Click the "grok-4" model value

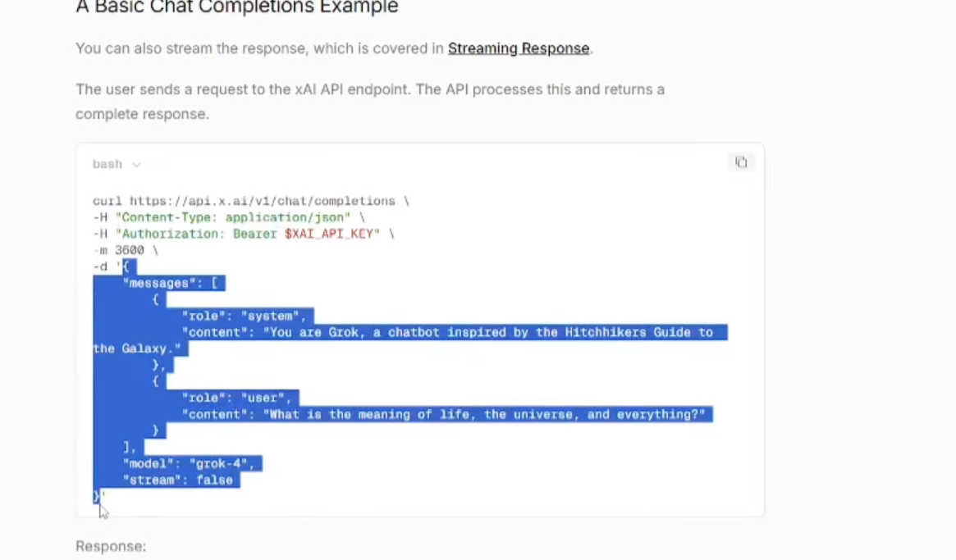(218, 463)
